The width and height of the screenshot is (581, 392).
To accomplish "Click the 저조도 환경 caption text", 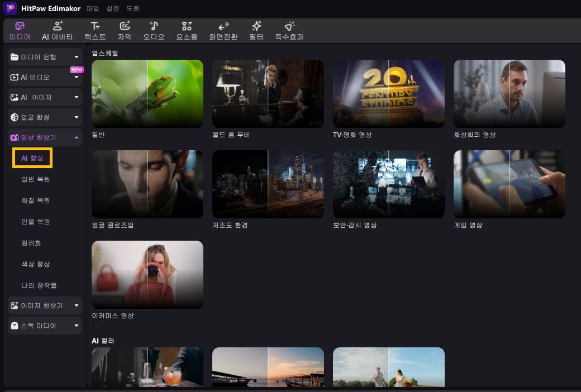I will coord(230,225).
